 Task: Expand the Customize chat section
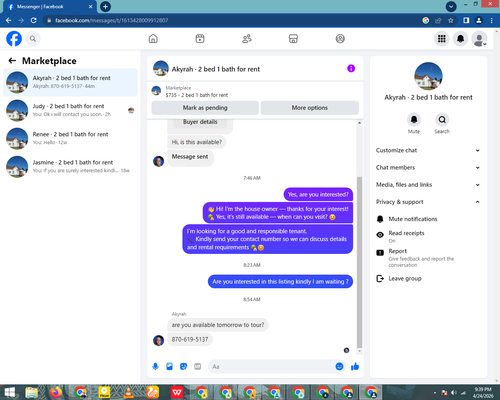(428, 150)
